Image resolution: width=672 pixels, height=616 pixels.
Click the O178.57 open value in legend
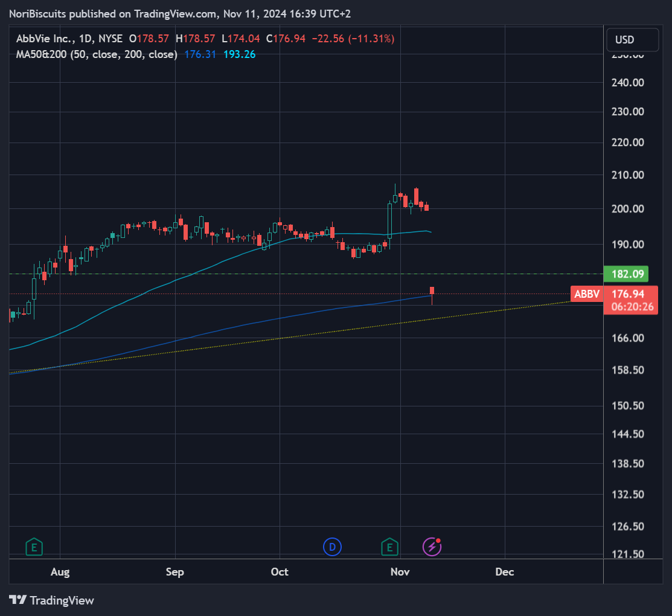pyautogui.click(x=149, y=39)
